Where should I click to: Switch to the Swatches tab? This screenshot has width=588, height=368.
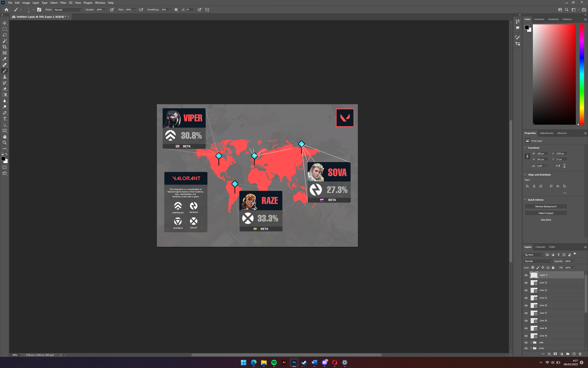tap(539, 19)
